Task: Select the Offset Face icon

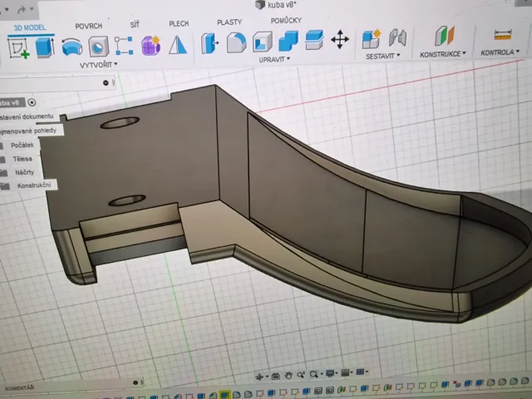Action: [x=314, y=40]
